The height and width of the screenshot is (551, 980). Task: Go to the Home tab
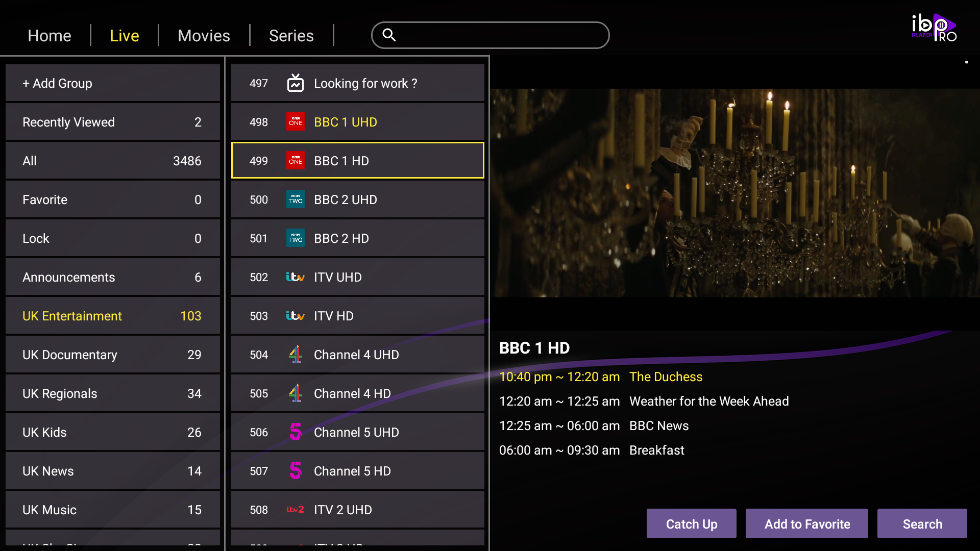click(x=50, y=36)
